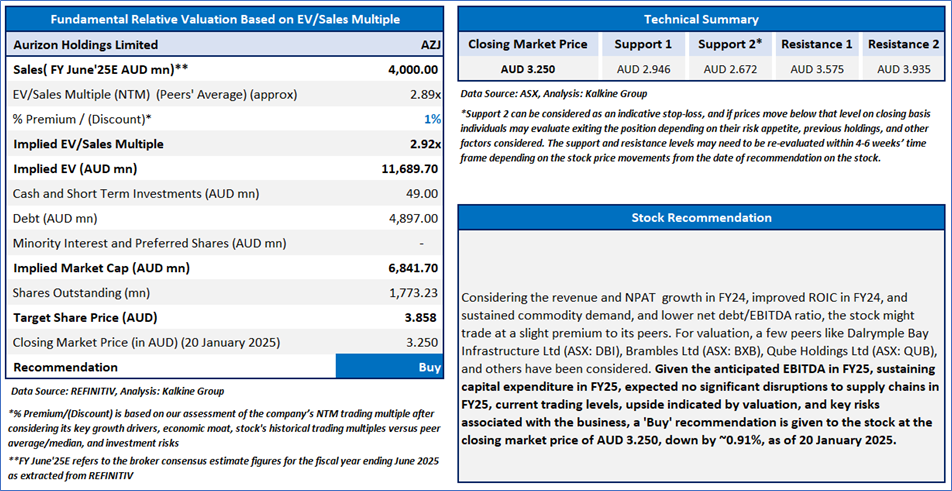Click the 'Closing Market Price (in AUD) (20 January 2025)' label

tap(146, 343)
